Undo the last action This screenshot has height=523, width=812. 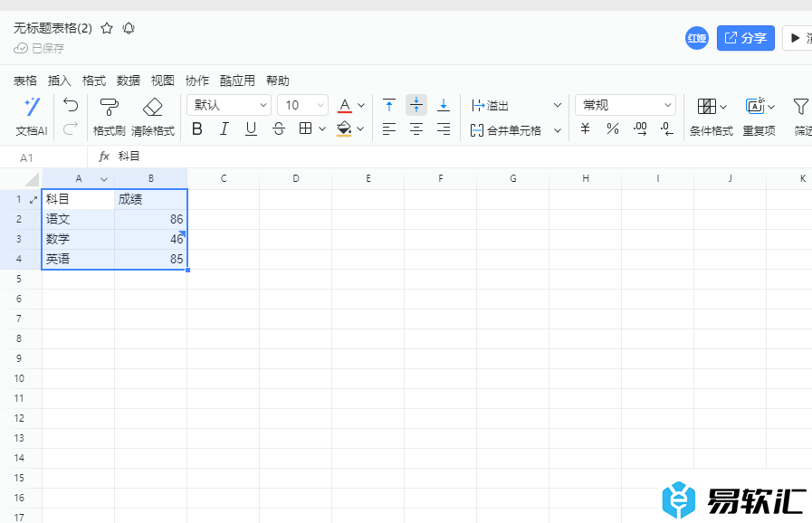(x=71, y=105)
